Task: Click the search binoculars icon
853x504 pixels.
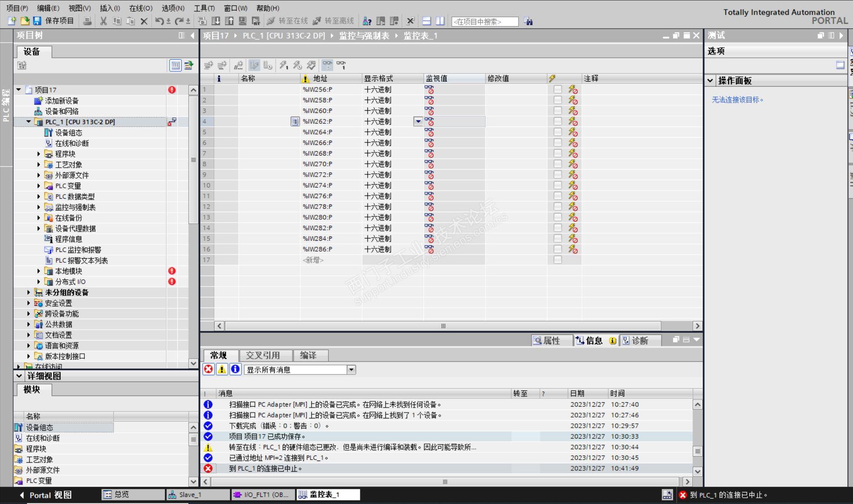Action: 529,21
